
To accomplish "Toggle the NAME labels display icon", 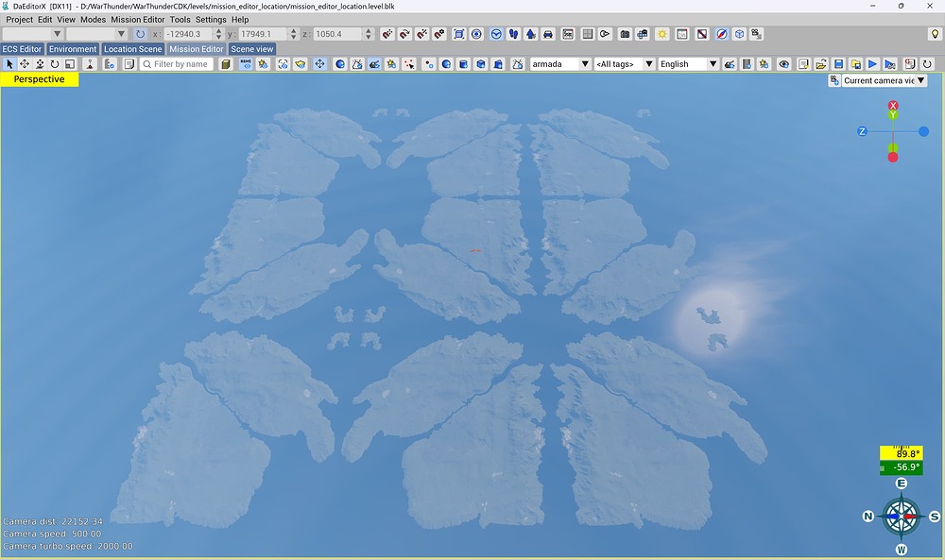I will (246, 64).
